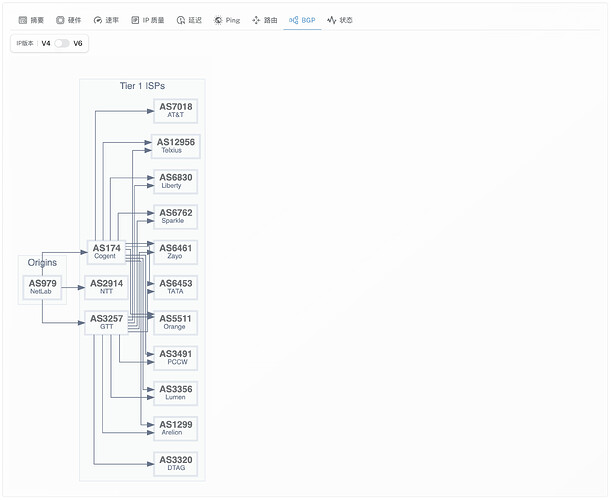Click the AS3491 PCCW node
611x500 pixels.
[176, 358]
